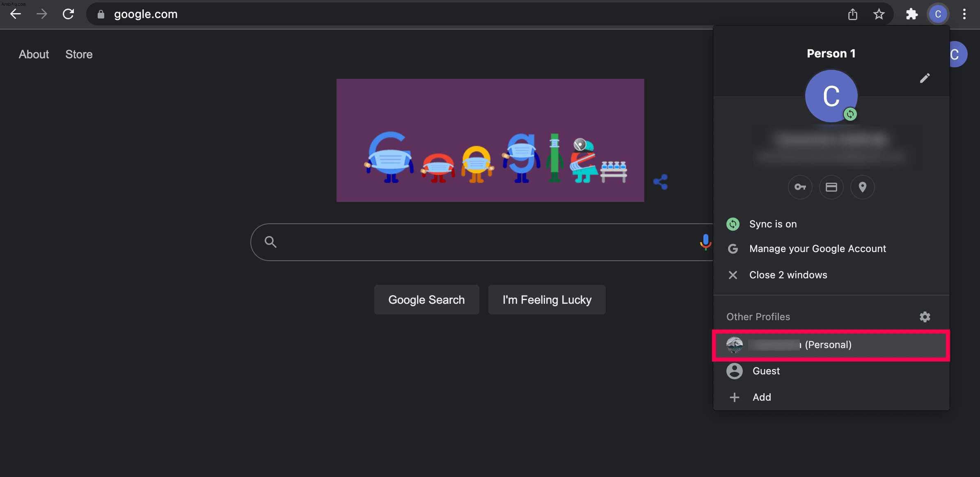
Task: Open a Guest profile window
Action: pyautogui.click(x=831, y=371)
